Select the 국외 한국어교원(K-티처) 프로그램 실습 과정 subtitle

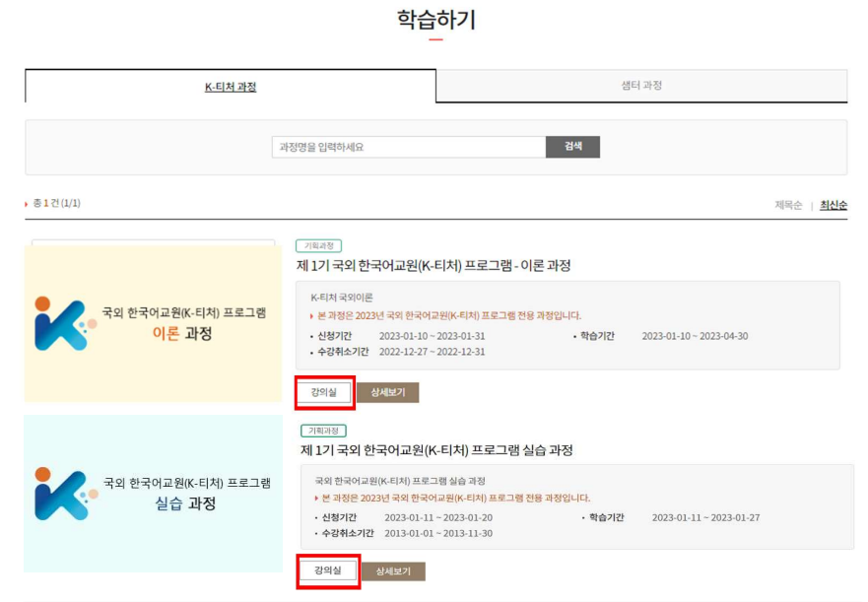[x=400, y=481]
